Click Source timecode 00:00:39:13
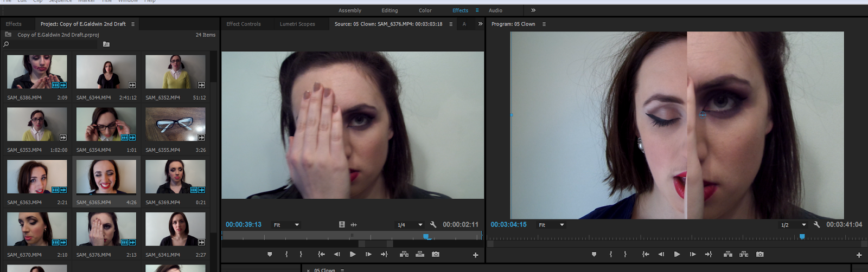 (x=244, y=224)
